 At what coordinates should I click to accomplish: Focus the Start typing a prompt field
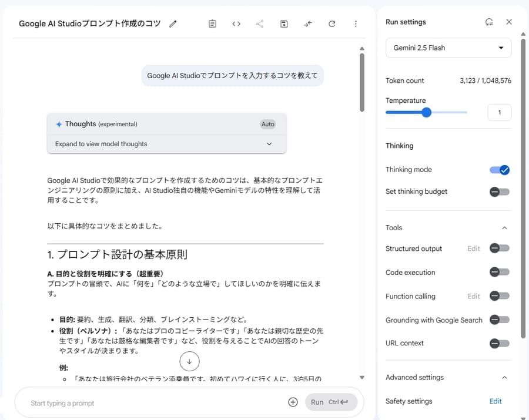click(x=155, y=403)
